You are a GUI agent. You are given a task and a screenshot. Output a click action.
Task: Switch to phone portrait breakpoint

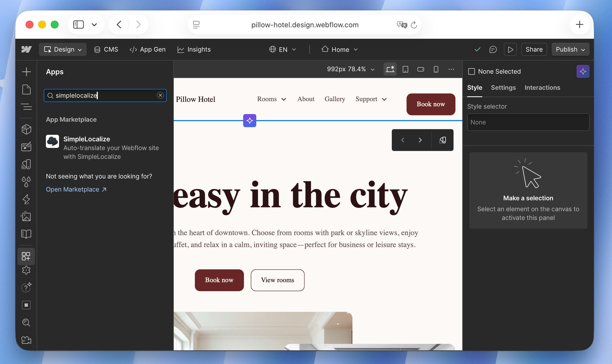pos(436,69)
